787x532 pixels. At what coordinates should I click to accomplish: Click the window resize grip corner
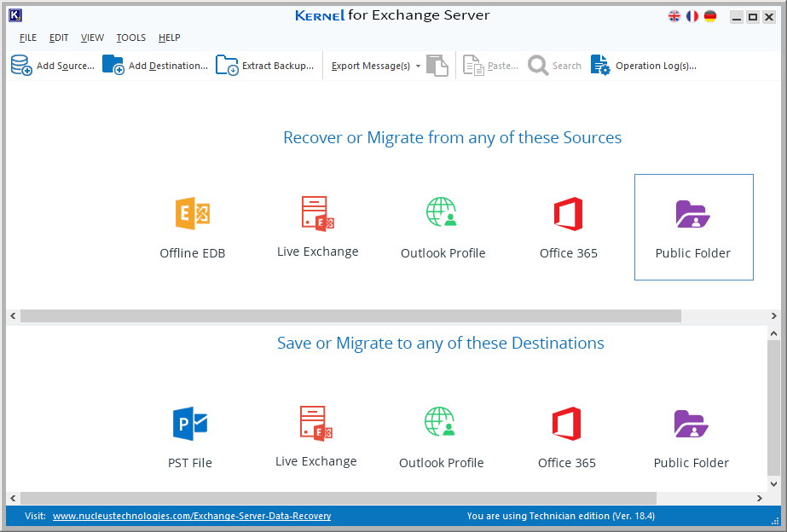(775, 522)
